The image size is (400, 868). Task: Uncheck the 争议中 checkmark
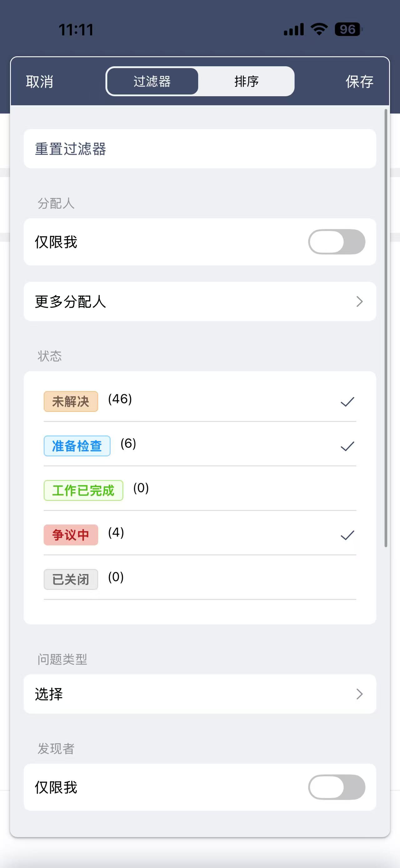click(x=347, y=535)
